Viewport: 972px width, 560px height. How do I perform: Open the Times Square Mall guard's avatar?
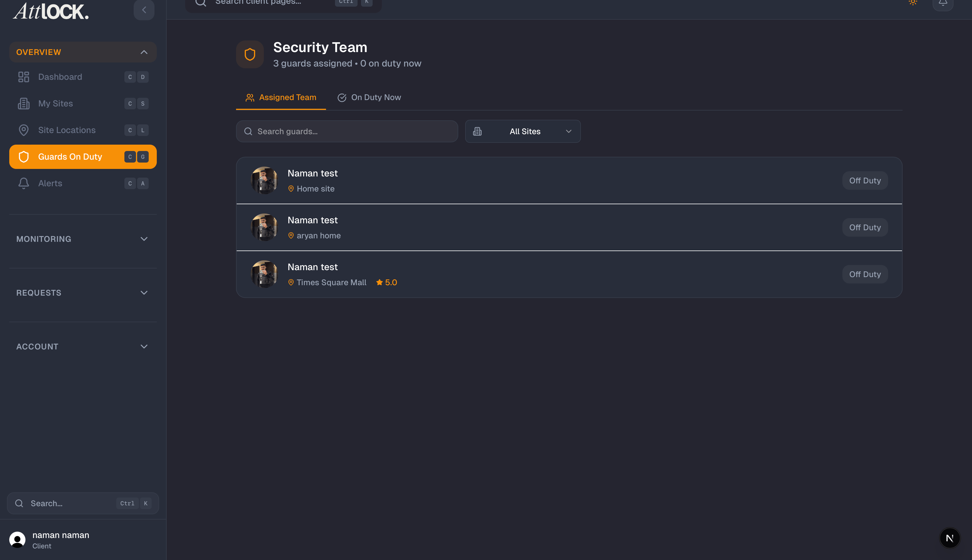264,274
